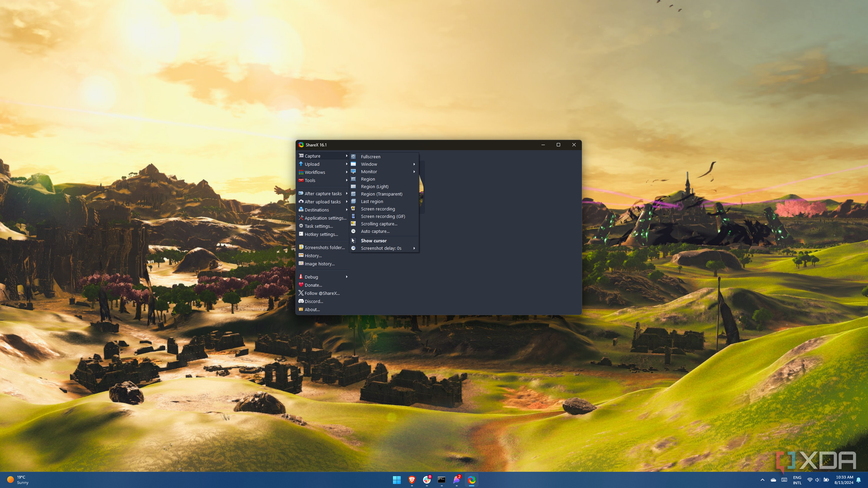Image resolution: width=868 pixels, height=488 pixels.
Task: Click the Tools toolbox icon
Action: [x=301, y=180]
